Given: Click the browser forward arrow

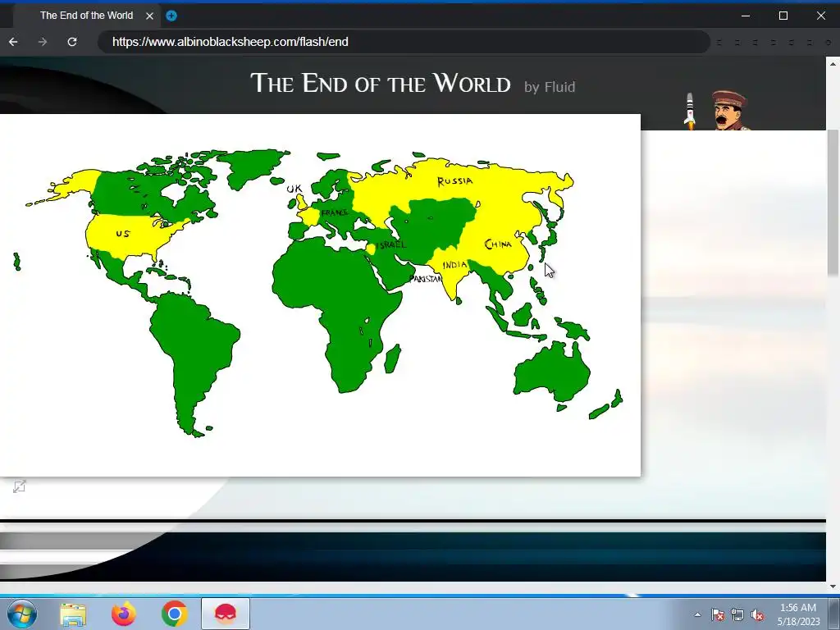Looking at the screenshot, I should pos(43,42).
